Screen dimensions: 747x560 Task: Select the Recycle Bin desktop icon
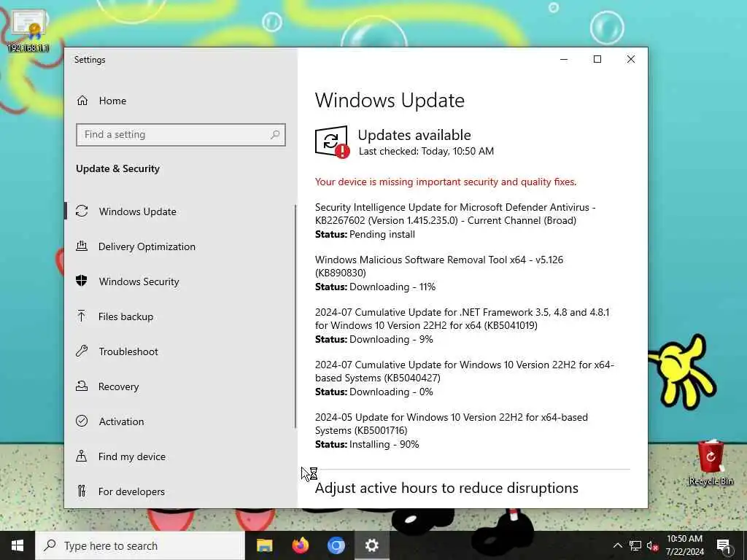(711, 462)
